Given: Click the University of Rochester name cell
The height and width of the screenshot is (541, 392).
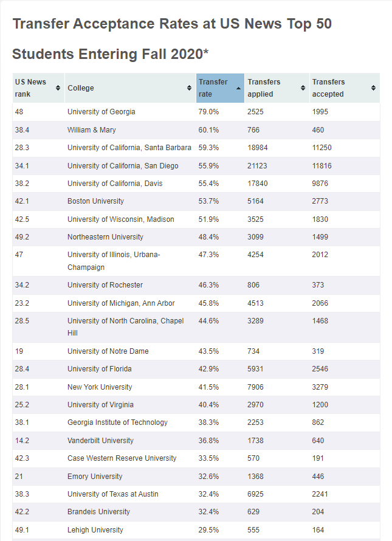Looking at the screenshot, I should (105, 285).
